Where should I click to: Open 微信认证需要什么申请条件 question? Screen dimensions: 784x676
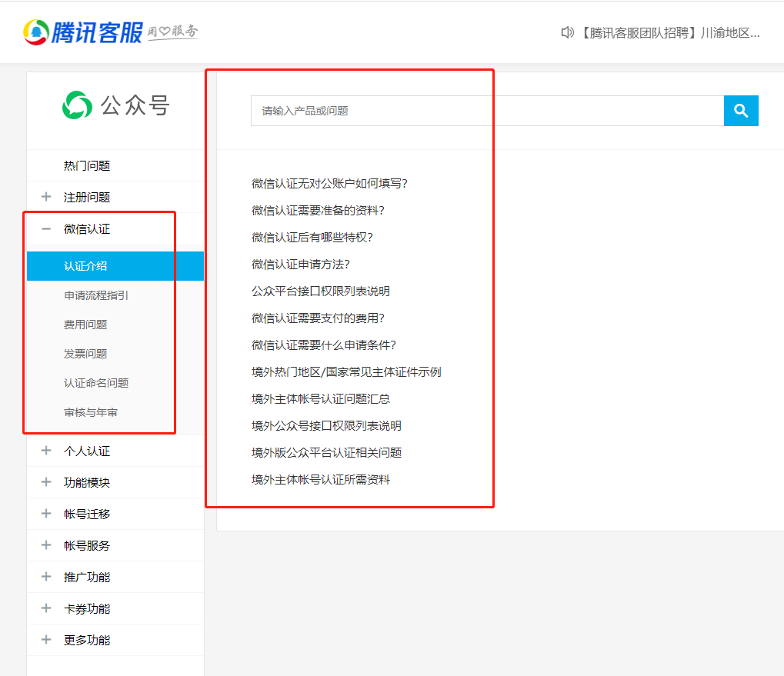[323, 345]
